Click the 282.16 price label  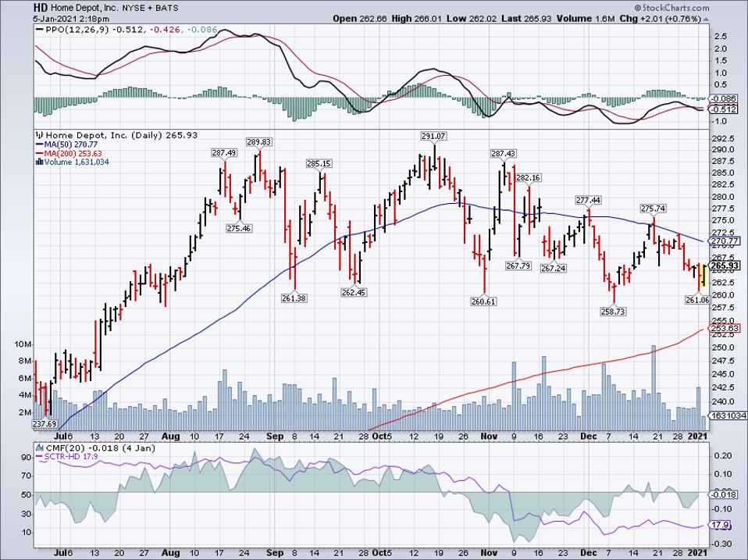point(528,177)
